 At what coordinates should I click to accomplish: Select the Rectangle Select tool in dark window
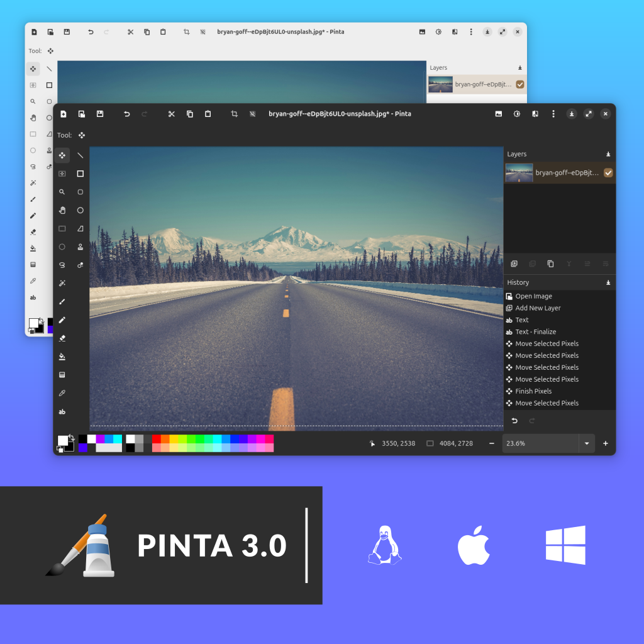tap(62, 228)
